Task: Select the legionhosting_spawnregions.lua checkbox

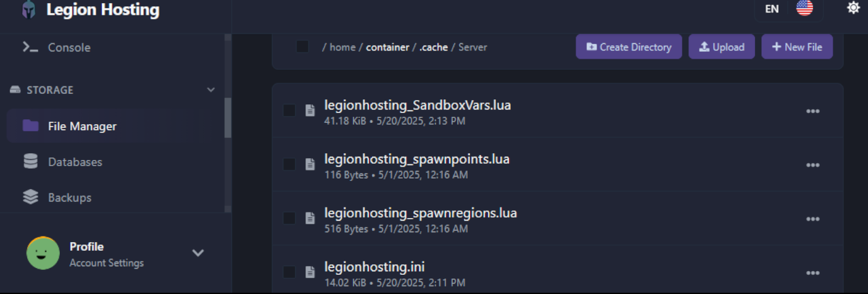Action: tap(289, 218)
